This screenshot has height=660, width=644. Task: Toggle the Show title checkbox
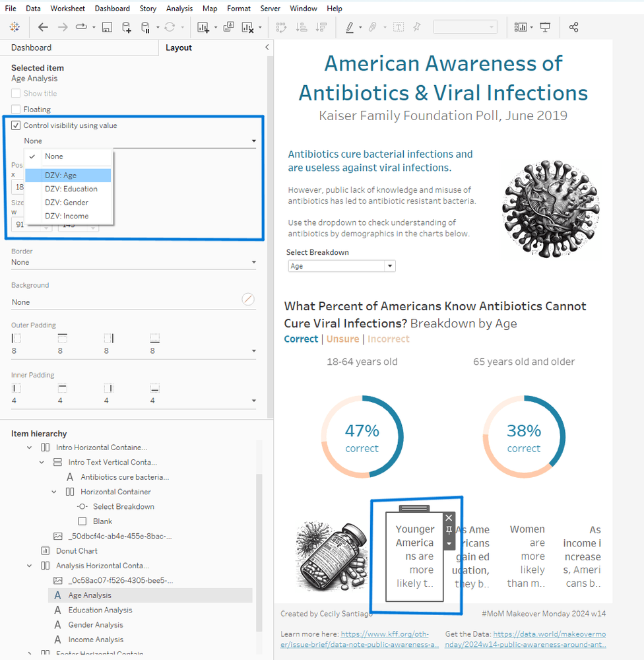pos(16,94)
